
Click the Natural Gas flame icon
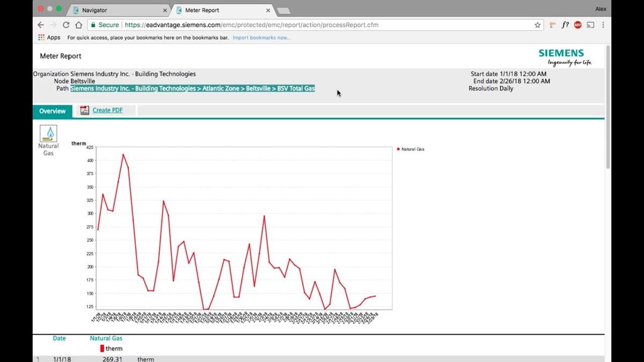48,133
